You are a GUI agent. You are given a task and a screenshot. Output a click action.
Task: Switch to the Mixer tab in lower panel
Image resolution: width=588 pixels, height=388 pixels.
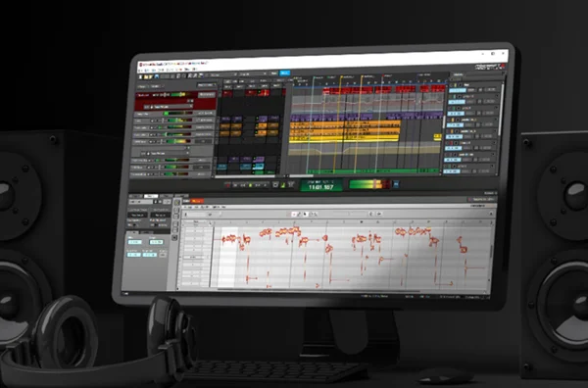click(x=166, y=196)
